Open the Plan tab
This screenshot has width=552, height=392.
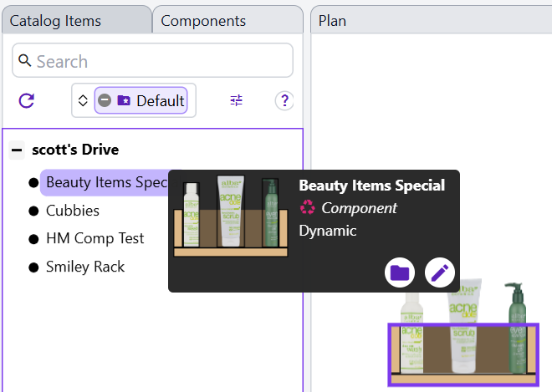(332, 21)
